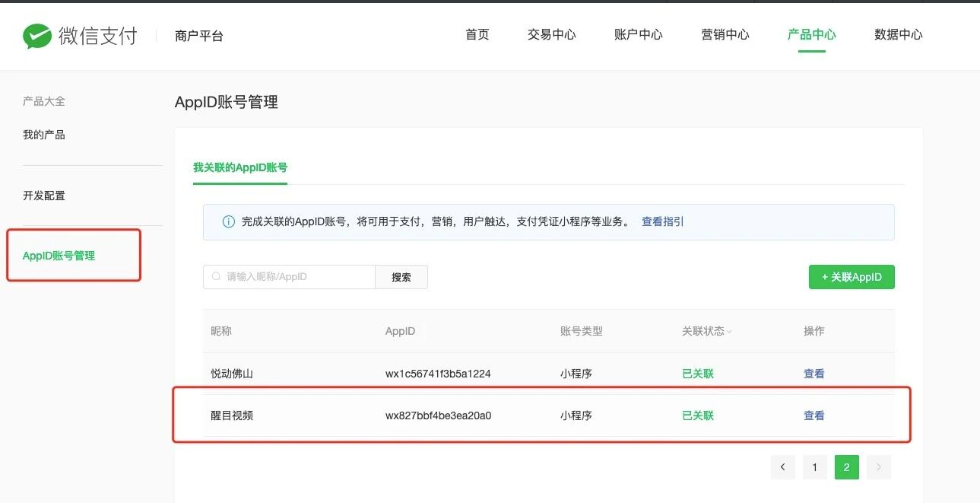Click the 醒目视频 nickname cell
Screen dimensions: 980x503
(232, 415)
